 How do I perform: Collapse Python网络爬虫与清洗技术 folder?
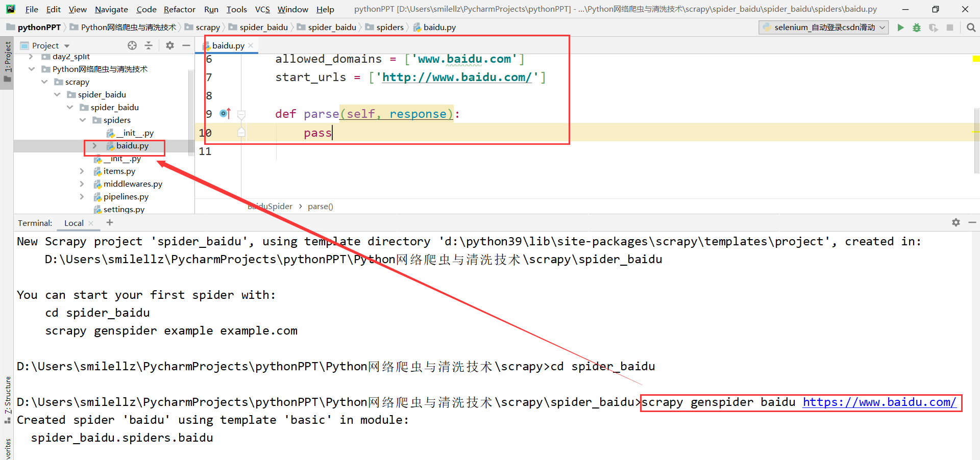click(x=32, y=69)
